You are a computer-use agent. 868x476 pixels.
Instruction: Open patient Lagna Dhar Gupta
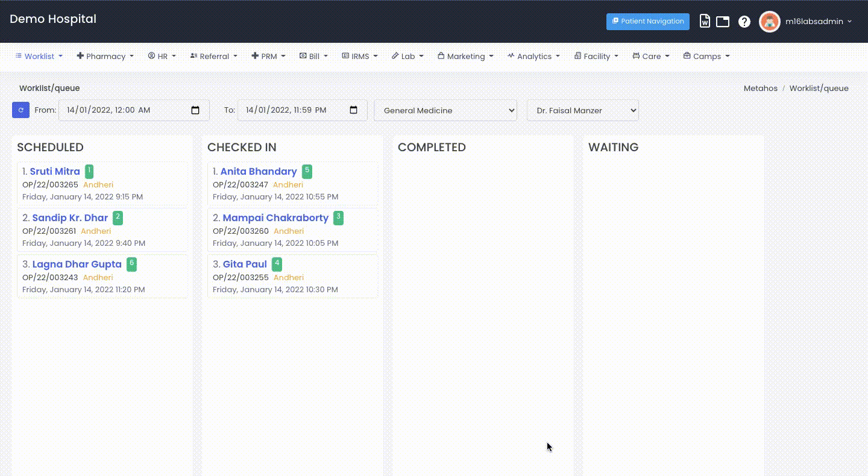click(x=77, y=264)
